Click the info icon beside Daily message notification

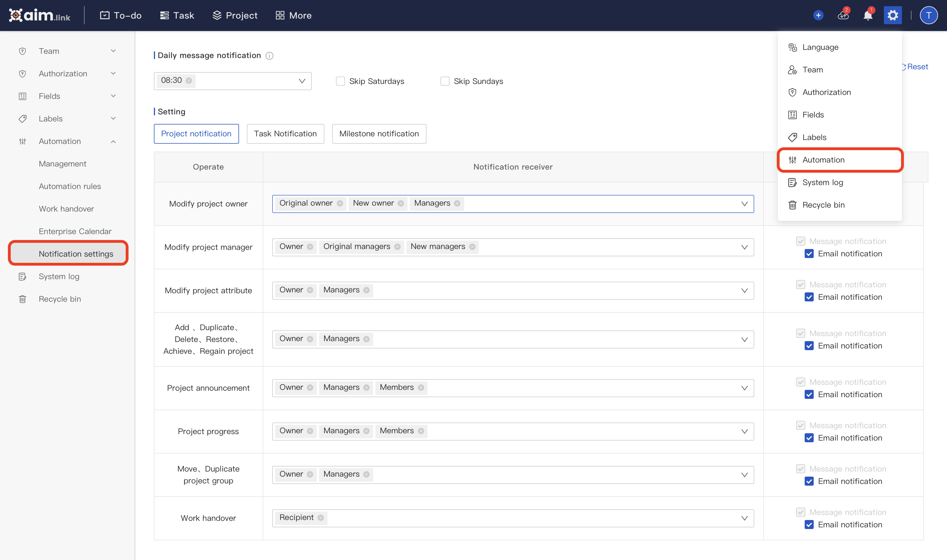pos(269,56)
